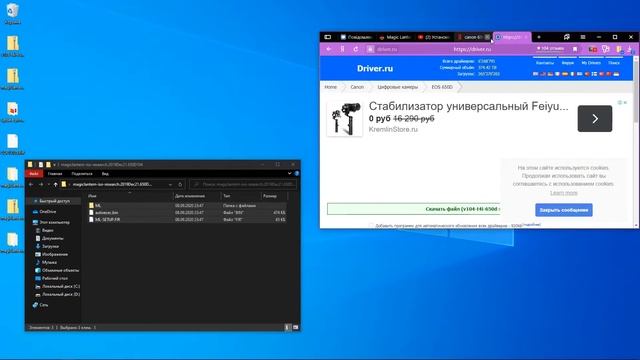Viewport: 640px width, 360px height.
Task: Click the Canon breadcrumb on Driver.ru
Action: [x=357, y=87]
